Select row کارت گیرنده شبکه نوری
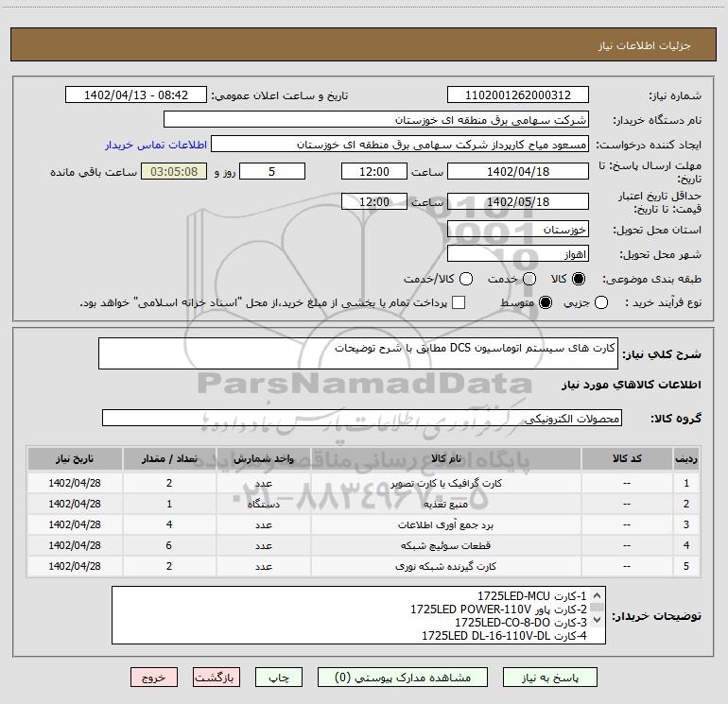This screenshot has width=728, height=704. pyautogui.click(x=364, y=567)
